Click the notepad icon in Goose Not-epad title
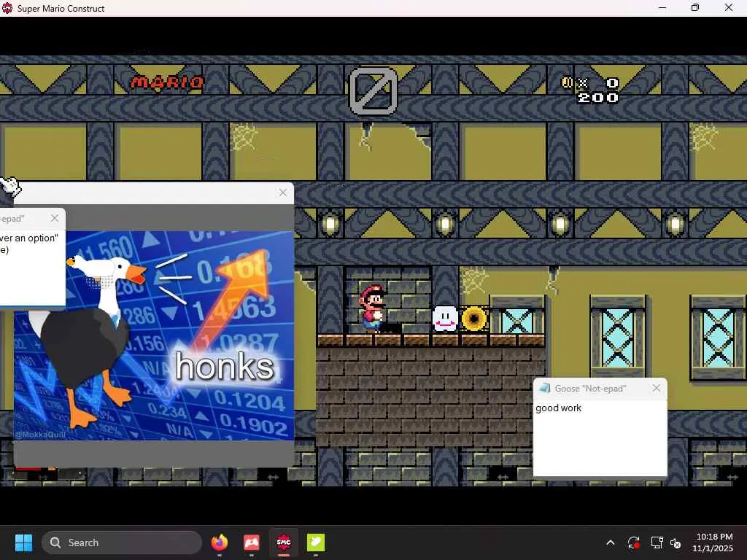Screen dimensions: 747x560 [x=544, y=388]
